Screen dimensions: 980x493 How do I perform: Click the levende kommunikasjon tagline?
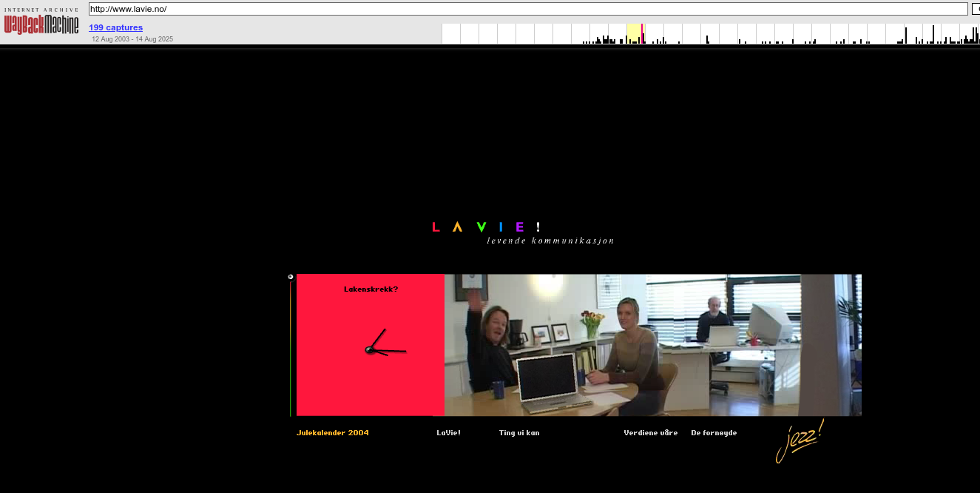click(x=550, y=241)
